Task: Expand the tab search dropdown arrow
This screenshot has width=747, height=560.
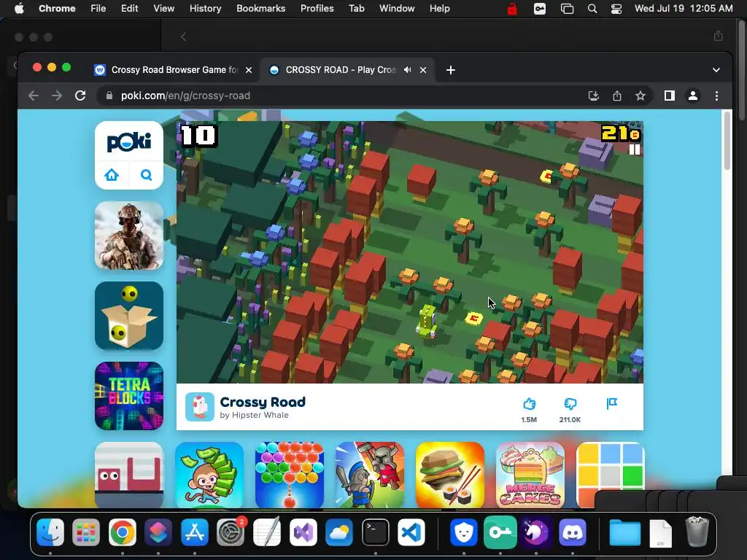Action: [x=716, y=70]
